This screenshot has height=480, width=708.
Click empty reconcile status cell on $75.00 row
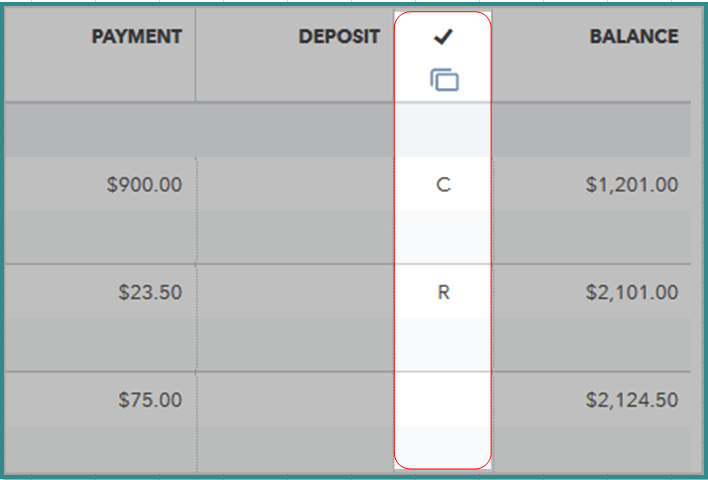444,400
